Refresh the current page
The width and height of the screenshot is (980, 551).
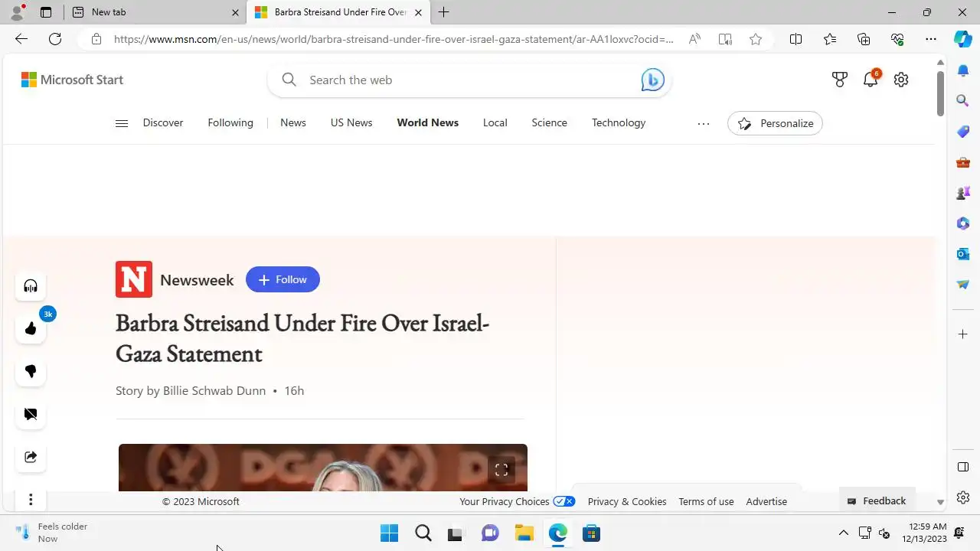click(x=55, y=39)
